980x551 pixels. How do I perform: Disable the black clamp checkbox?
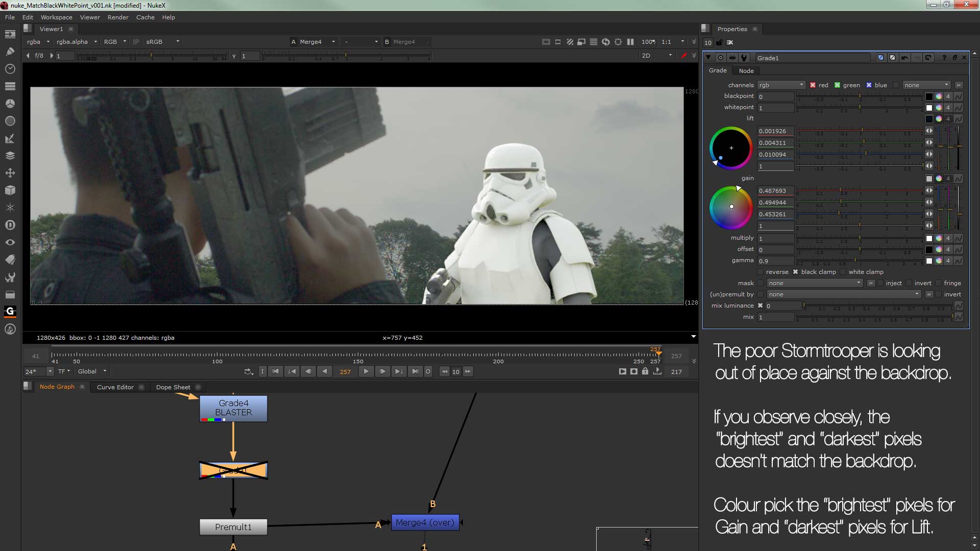click(795, 272)
